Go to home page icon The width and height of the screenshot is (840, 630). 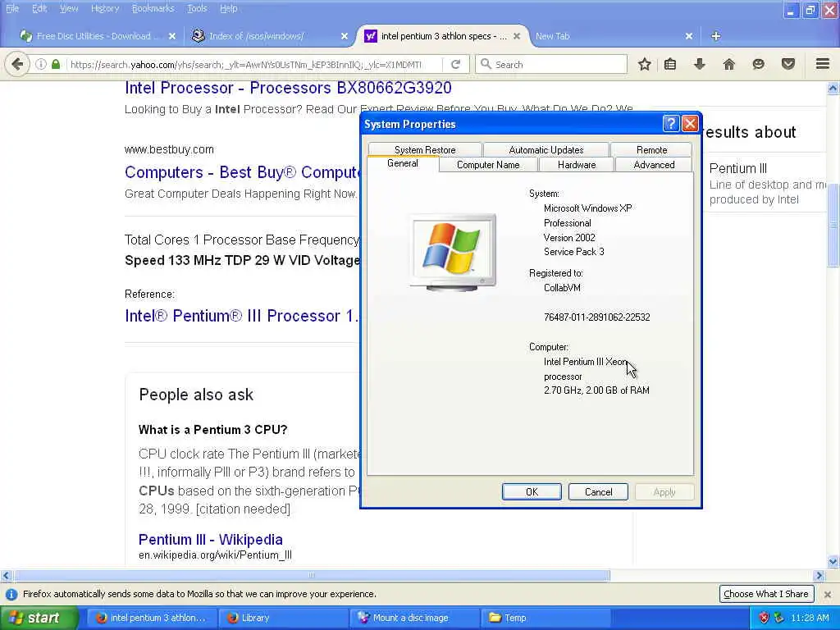pos(729,64)
